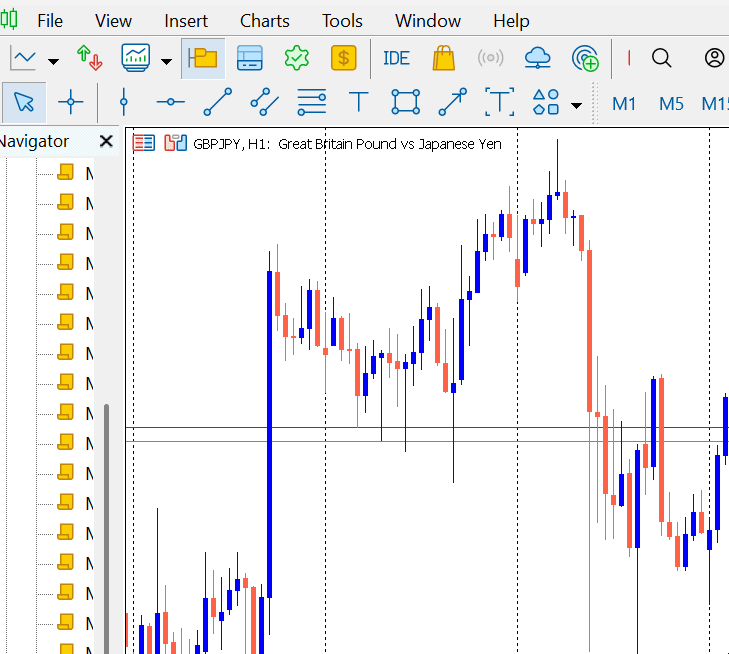The image size is (729, 654).
Task: Click the tall blue candle before the first session line
Action: point(269,434)
